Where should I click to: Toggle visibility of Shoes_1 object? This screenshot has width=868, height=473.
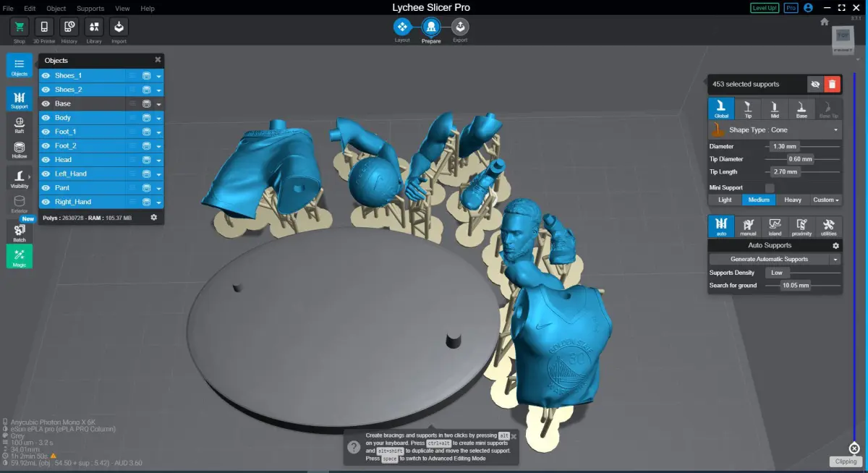[x=46, y=75]
